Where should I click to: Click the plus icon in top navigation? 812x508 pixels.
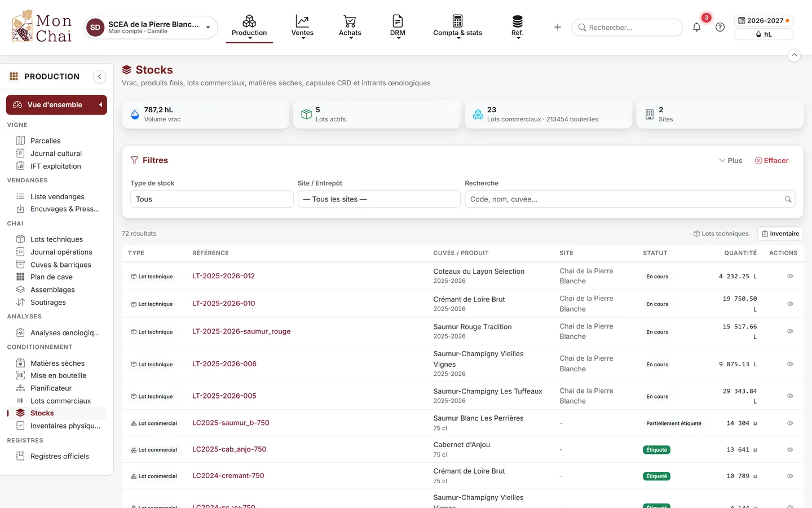tap(558, 27)
